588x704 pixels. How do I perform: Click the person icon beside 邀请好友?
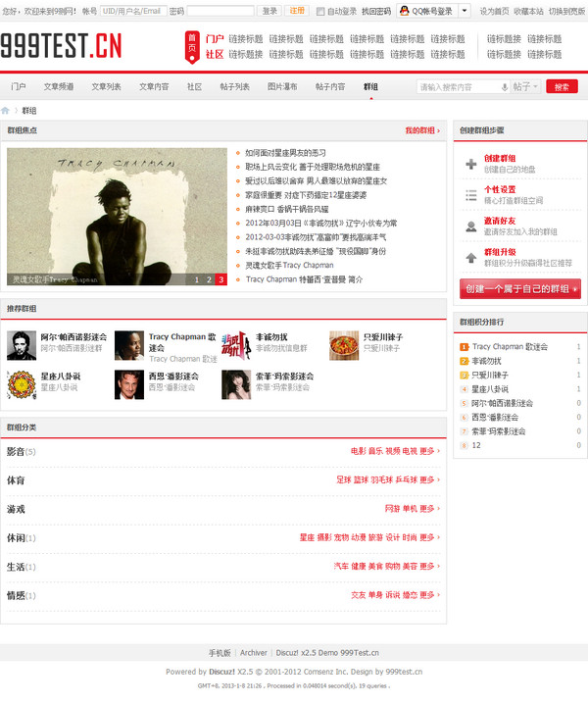coord(470,226)
